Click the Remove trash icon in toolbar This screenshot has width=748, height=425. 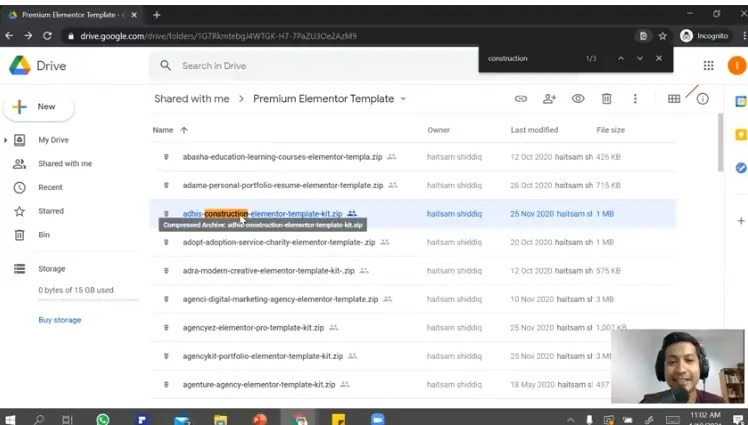click(606, 99)
